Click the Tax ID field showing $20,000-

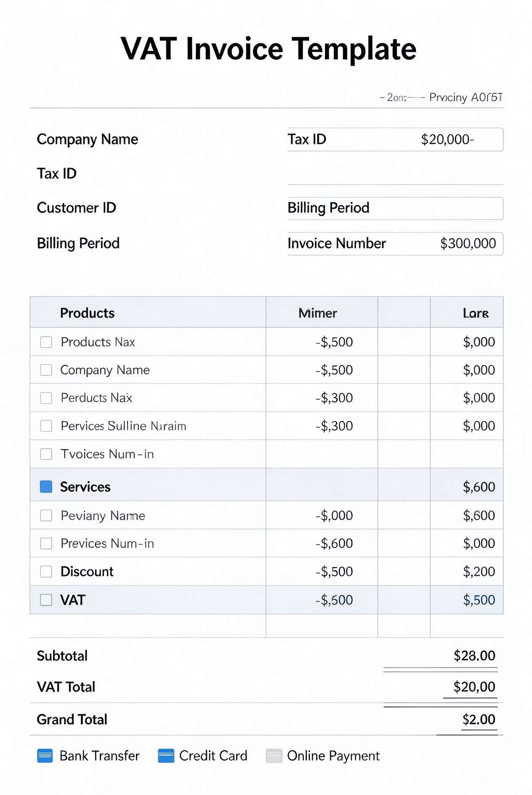pyautogui.click(x=395, y=139)
